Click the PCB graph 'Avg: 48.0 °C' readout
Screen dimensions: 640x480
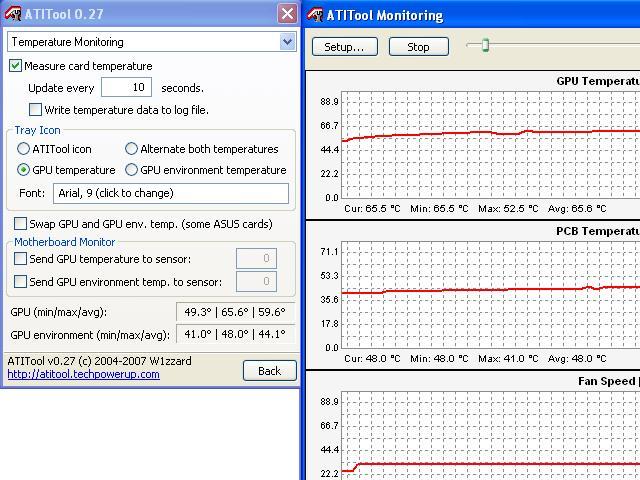click(577, 359)
